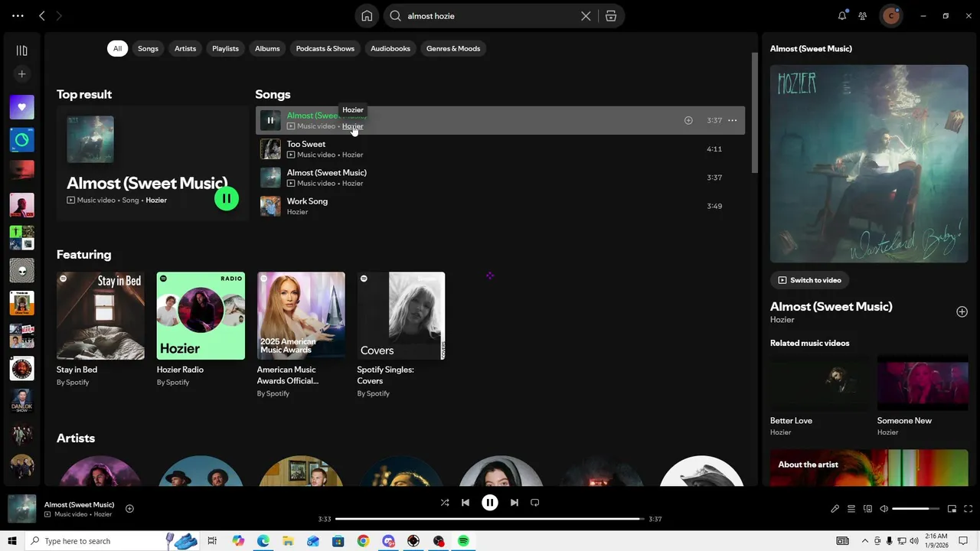Open the About the artist card
980x551 pixels.
[869, 468]
